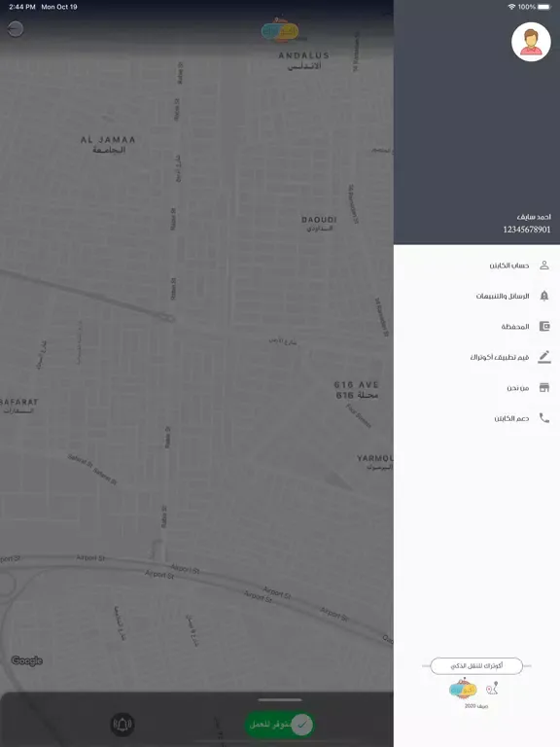Tap the store icon beside من نحن
The height and width of the screenshot is (747, 560).
[544, 387]
